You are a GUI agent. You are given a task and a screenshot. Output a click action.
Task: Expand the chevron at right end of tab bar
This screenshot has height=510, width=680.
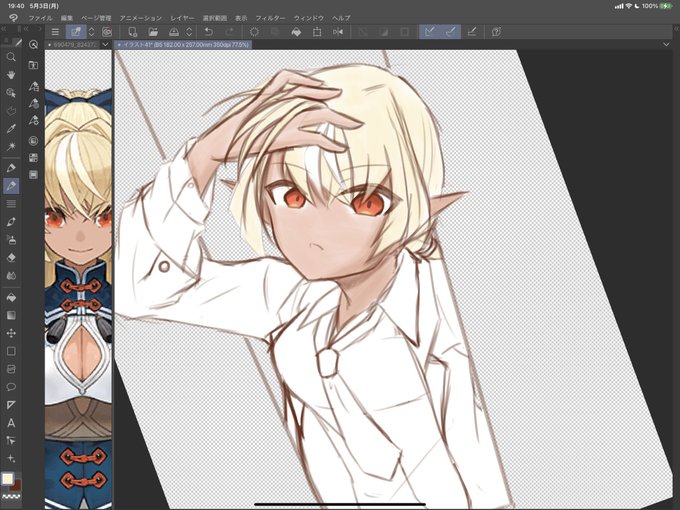click(x=666, y=44)
